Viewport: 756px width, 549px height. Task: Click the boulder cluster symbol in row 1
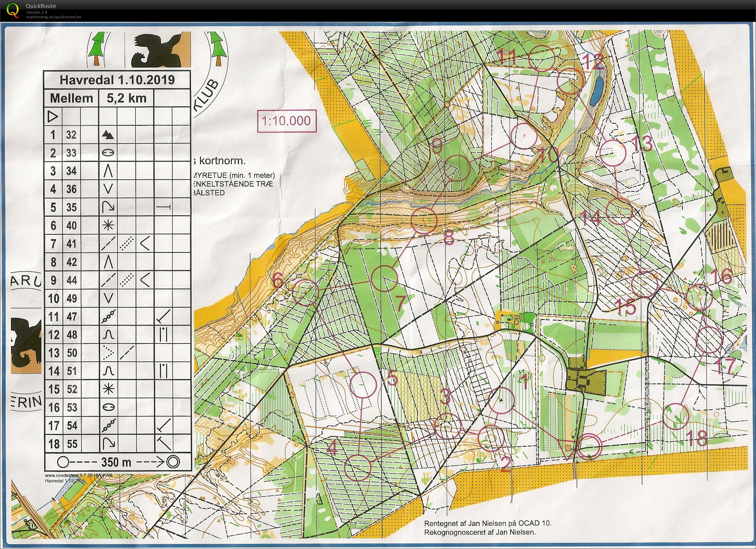pyautogui.click(x=108, y=135)
